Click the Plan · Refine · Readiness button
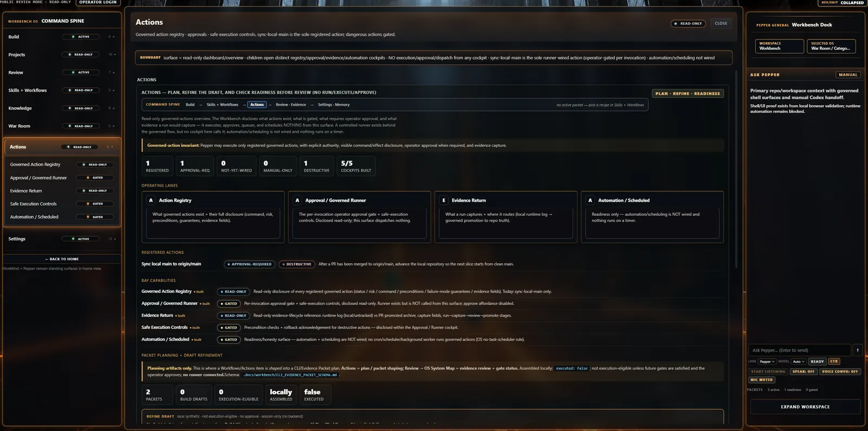The width and height of the screenshot is (868, 431). [x=687, y=94]
